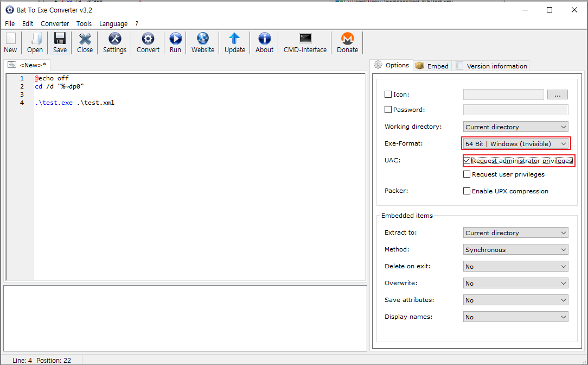588x365 pixels.
Task: Open the Edit menu
Action: (27, 24)
